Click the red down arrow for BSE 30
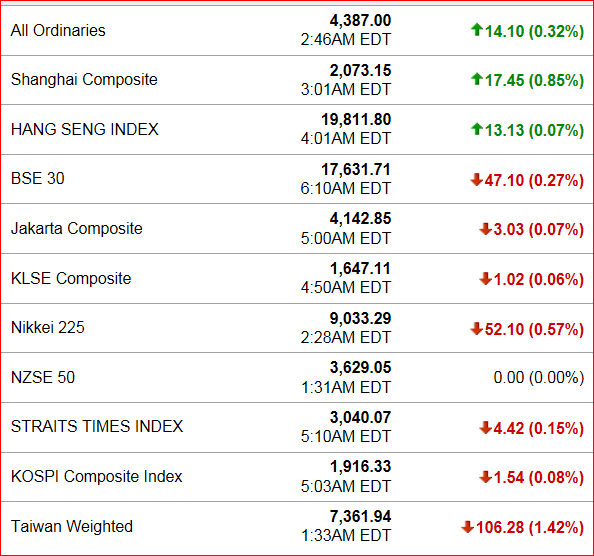594x556 pixels. pyautogui.click(x=476, y=179)
